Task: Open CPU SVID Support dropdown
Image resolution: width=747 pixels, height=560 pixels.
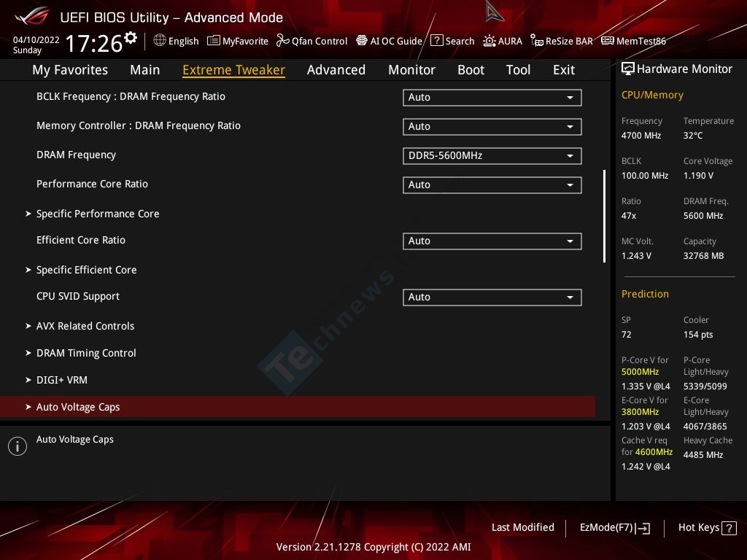Action: pos(492,297)
